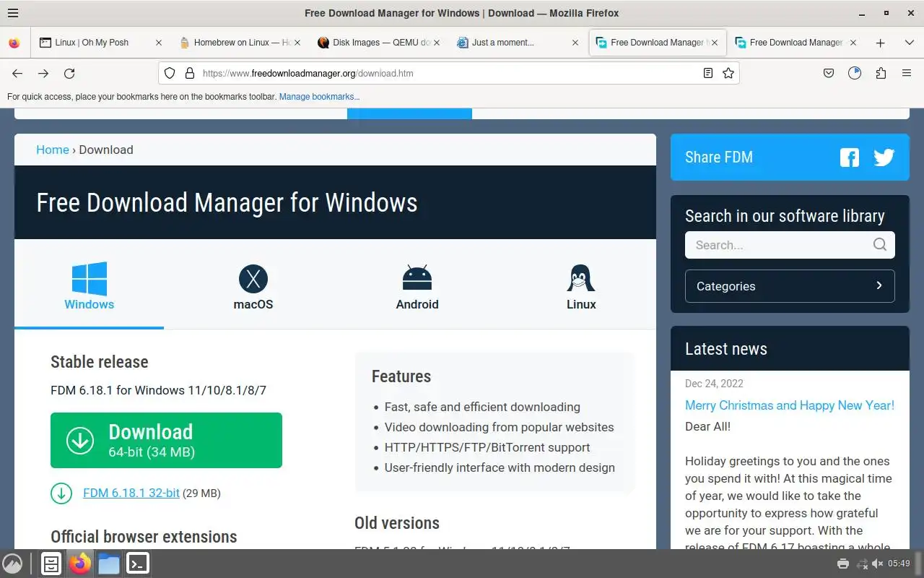
Task: Open Firefox View pinned tab
Action: point(14,43)
